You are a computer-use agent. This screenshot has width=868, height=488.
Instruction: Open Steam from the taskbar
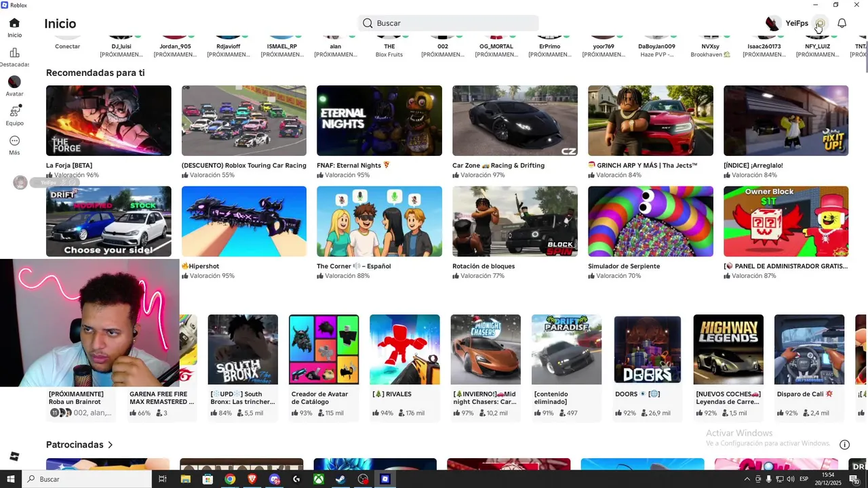tap(340, 479)
